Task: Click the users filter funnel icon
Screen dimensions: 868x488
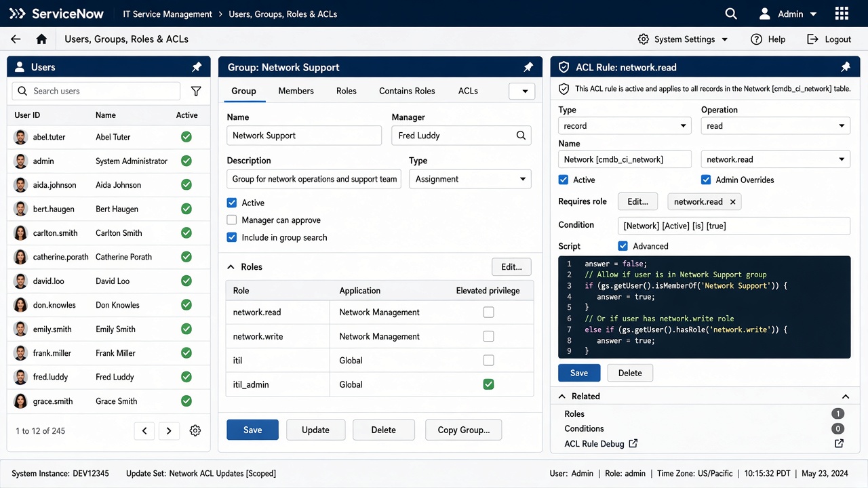Action: [196, 91]
